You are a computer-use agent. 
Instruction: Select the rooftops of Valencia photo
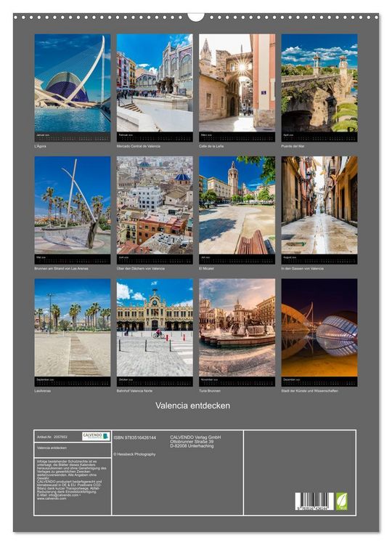point(155,205)
